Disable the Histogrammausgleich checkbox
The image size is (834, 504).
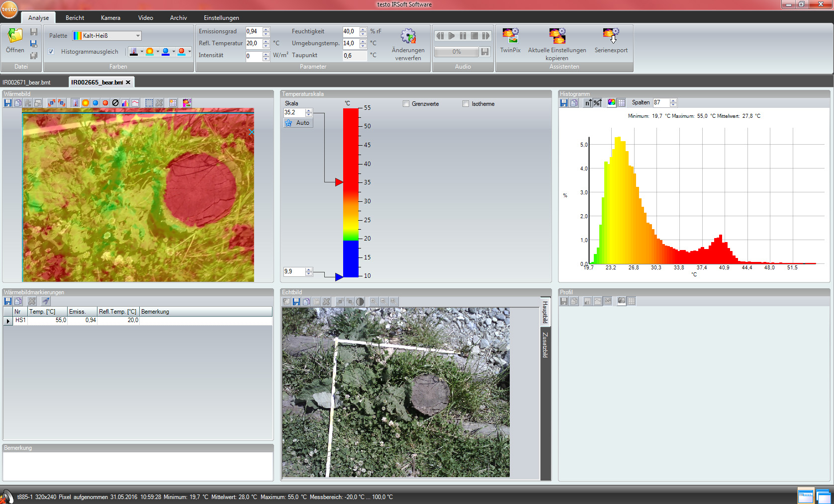coord(51,52)
